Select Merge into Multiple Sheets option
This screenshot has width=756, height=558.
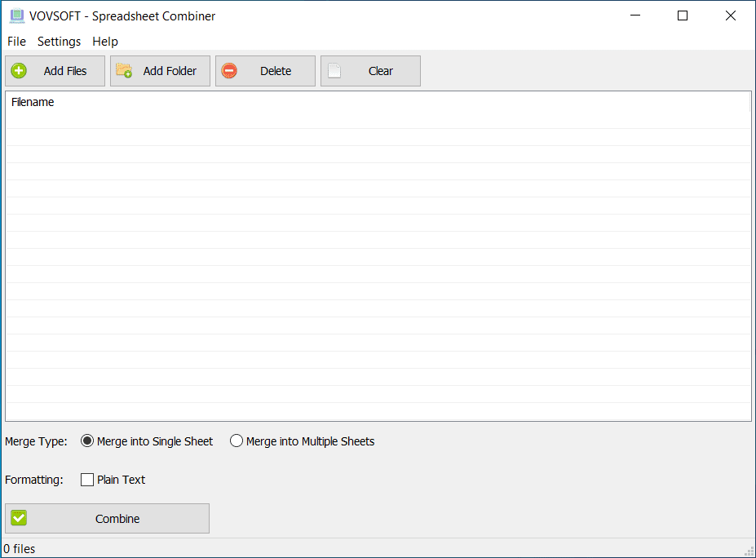(x=237, y=441)
